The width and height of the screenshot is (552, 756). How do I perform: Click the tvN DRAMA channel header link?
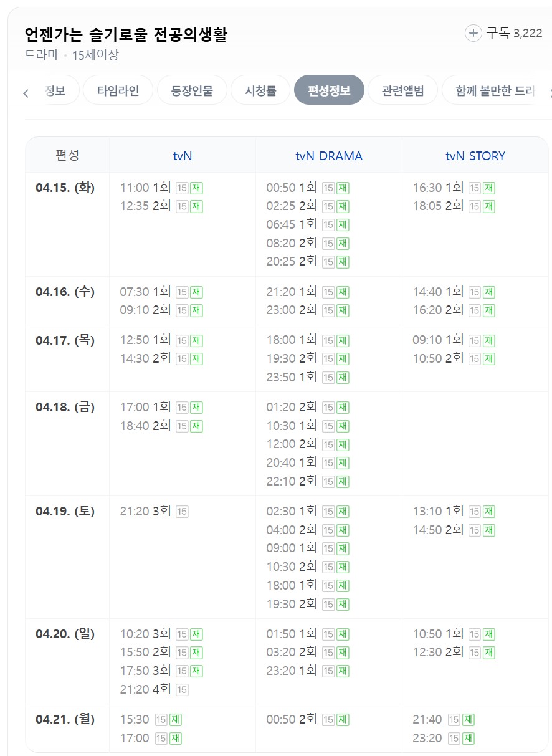[x=329, y=156]
